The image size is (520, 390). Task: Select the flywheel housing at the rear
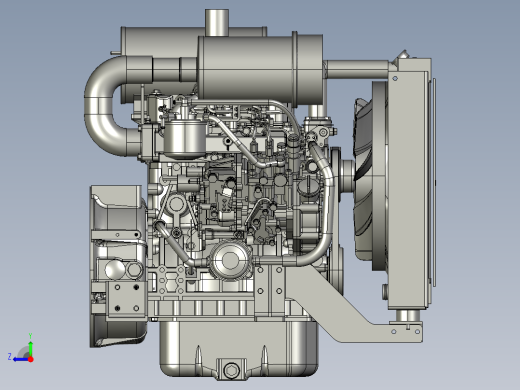[118, 267]
